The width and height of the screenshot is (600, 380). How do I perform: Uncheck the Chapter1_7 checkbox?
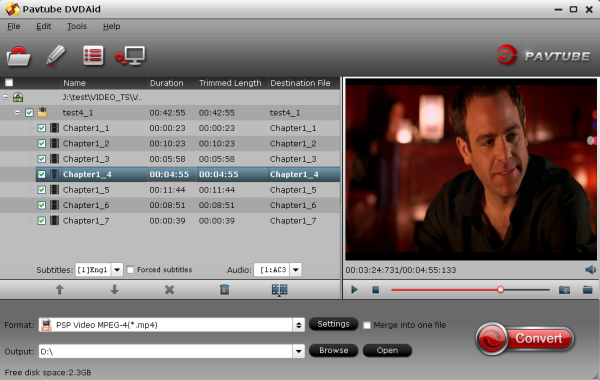[x=42, y=221]
